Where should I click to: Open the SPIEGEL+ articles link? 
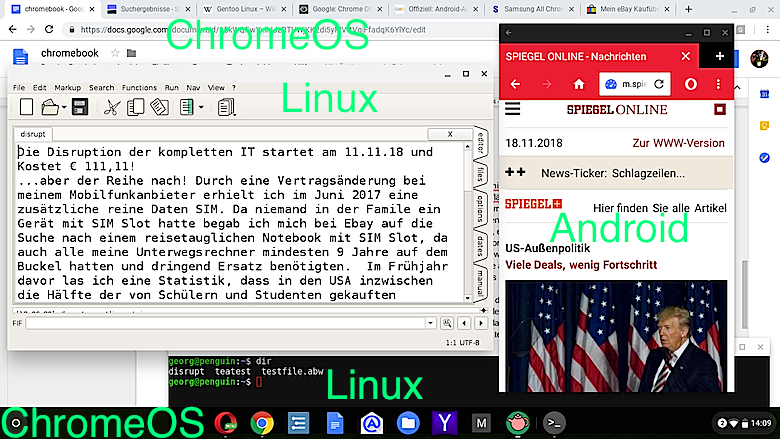[616, 207]
